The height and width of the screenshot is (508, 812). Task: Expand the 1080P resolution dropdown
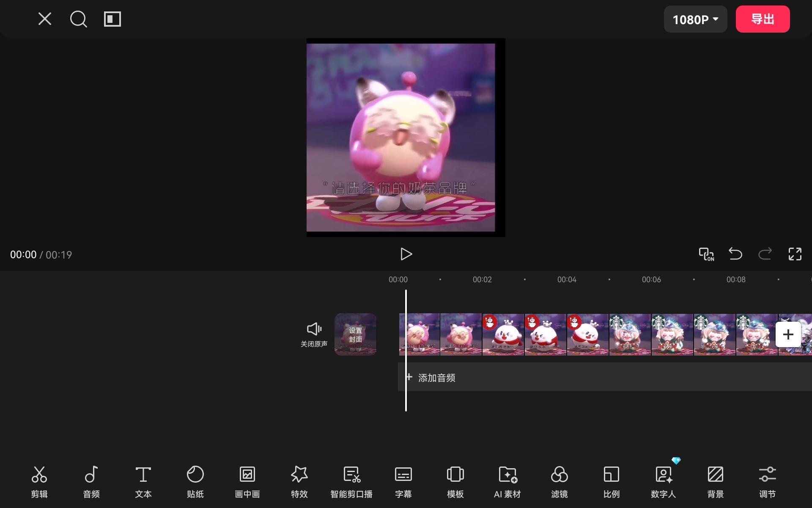click(x=695, y=19)
